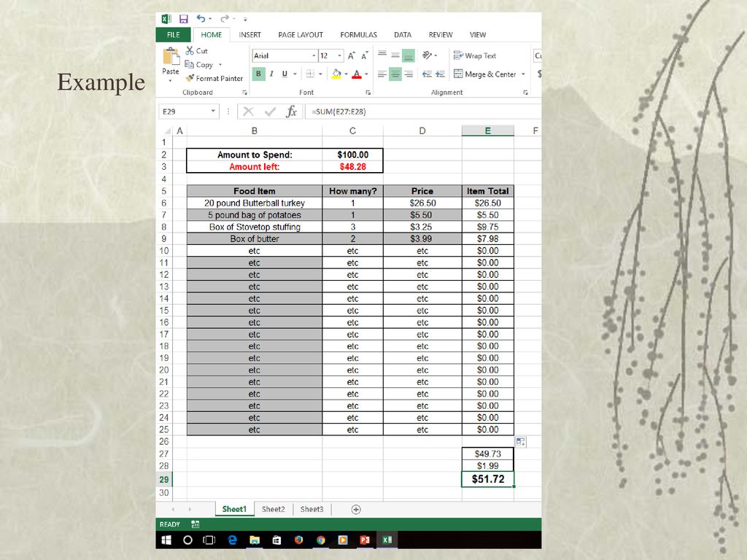Toggle Wrap Text option
This screenshot has width=747, height=560.
pos(475,55)
